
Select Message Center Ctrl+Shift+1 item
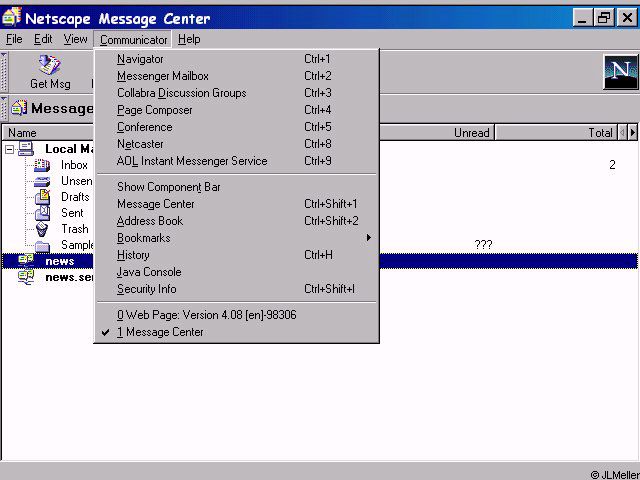tap(236, 204)
